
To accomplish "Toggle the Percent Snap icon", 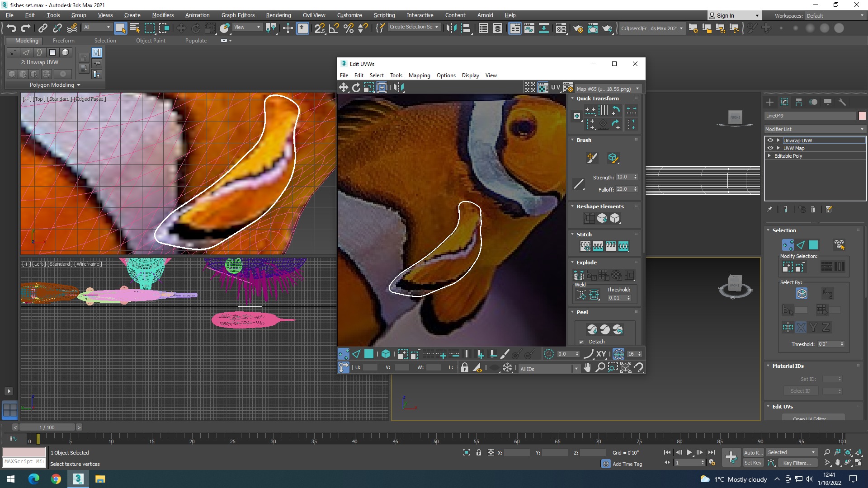I will 349,28.
